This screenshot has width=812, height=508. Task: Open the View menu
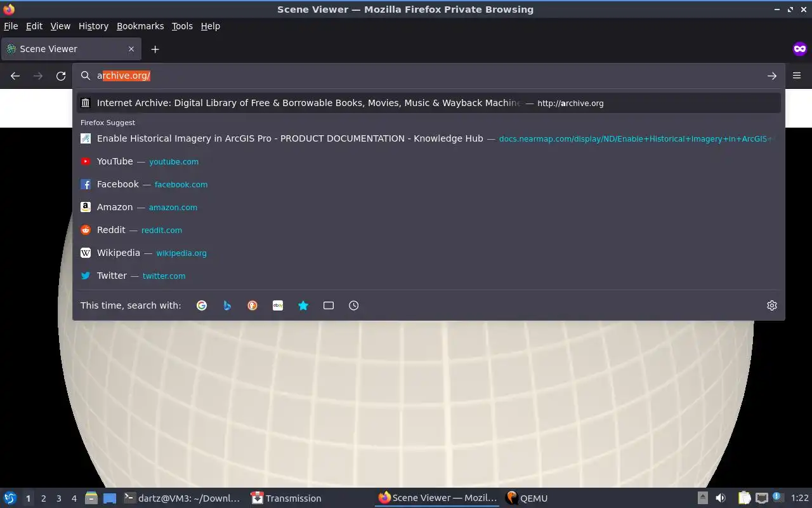point(60,26)
